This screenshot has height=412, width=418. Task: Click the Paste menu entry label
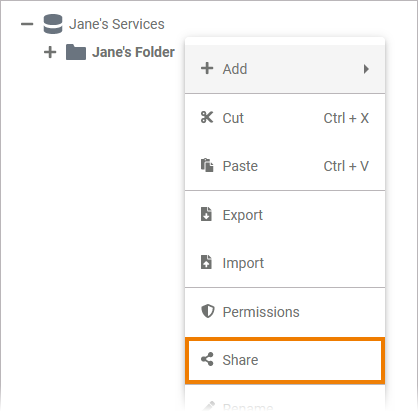pos(240,166)
